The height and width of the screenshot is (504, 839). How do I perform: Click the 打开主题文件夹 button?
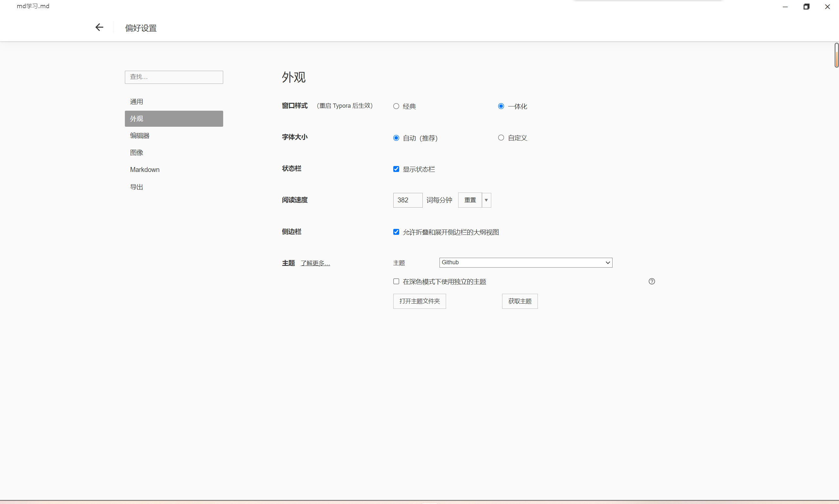(419, 301)
